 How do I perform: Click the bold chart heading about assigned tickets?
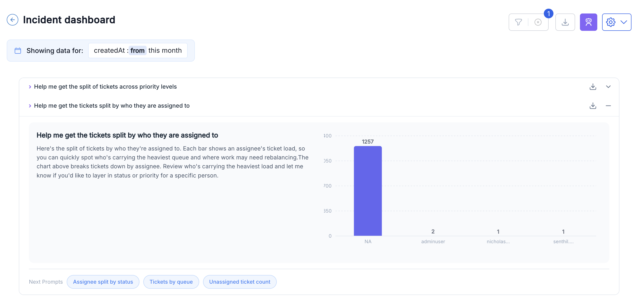coord(127,135)
